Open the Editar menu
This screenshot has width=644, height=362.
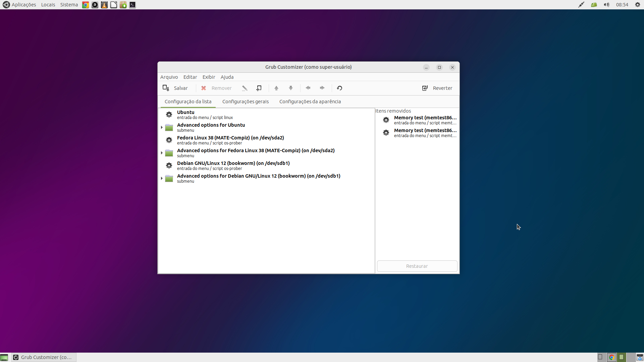point(190,77)
